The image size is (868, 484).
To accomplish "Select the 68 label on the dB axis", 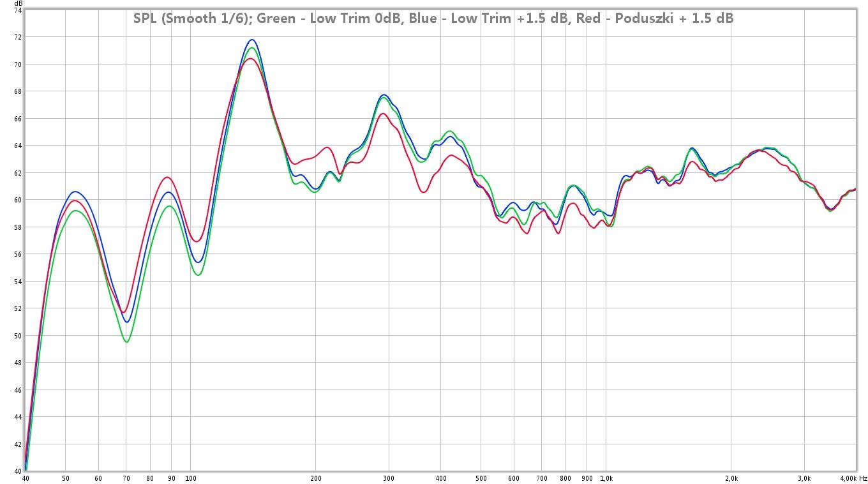I will coord(17,91).
